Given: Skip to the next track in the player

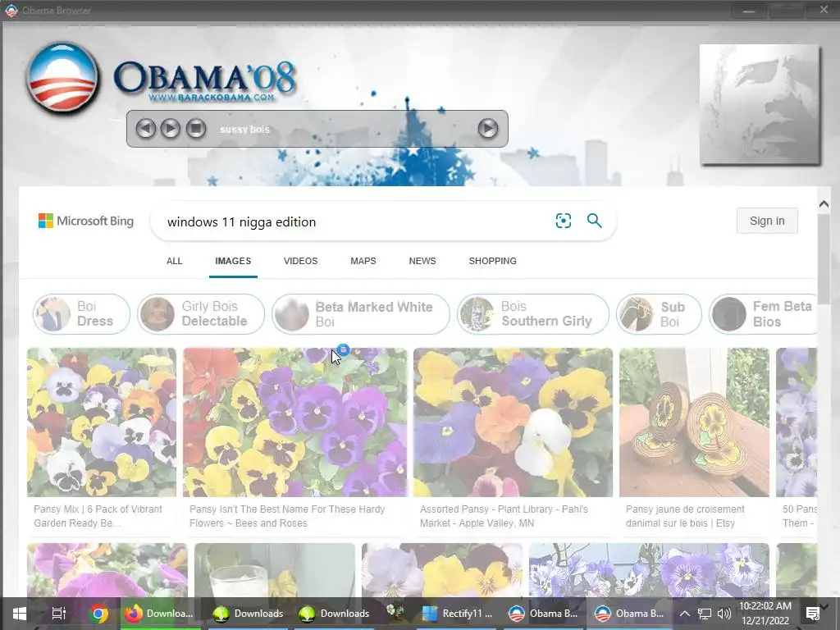Looking at the screenshot, I should [487, 129].
